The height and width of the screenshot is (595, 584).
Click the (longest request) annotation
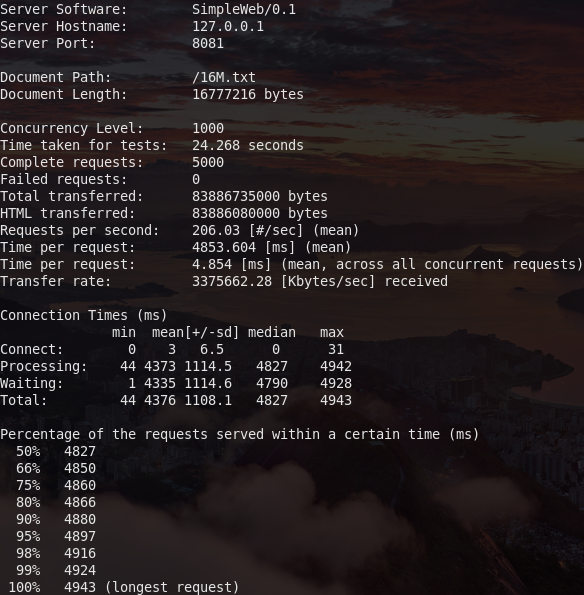coord(172,587)
